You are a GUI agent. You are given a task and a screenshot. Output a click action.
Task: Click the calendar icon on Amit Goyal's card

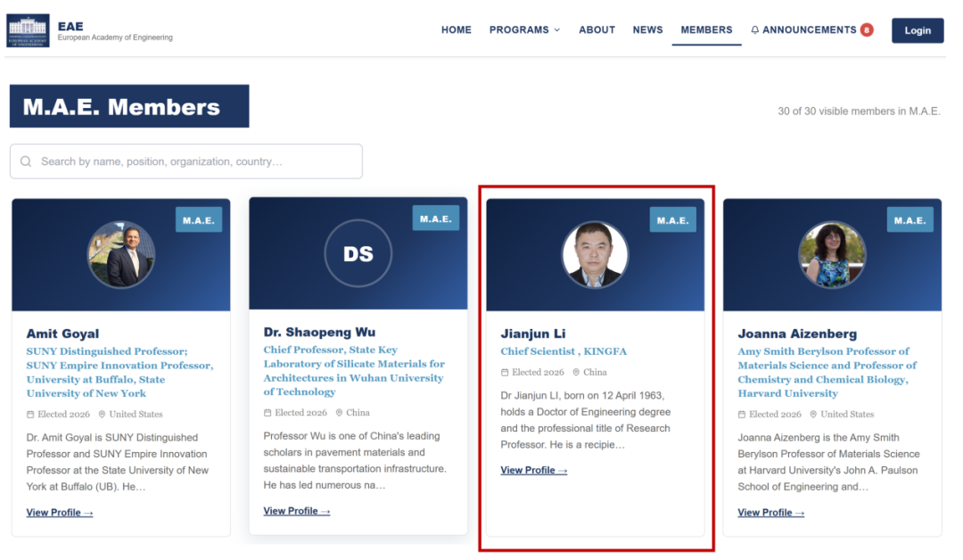30,415
